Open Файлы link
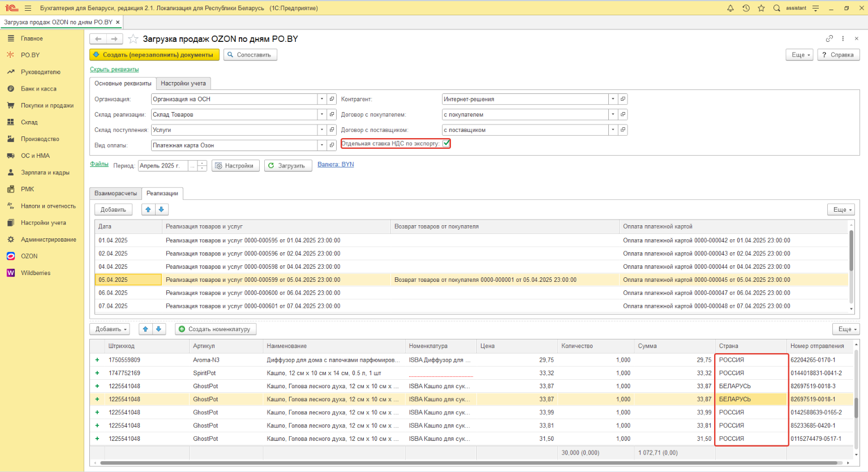868x472 pixels. coord(99,164)
